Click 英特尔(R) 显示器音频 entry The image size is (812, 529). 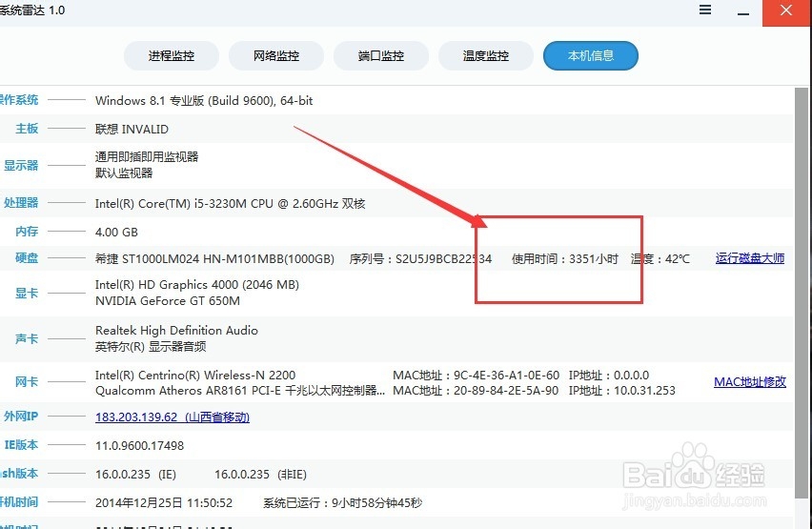(x=151, y=347)
